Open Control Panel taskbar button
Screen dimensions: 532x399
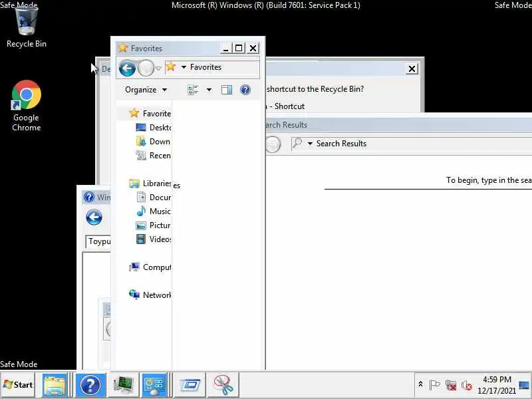[155, 385]
